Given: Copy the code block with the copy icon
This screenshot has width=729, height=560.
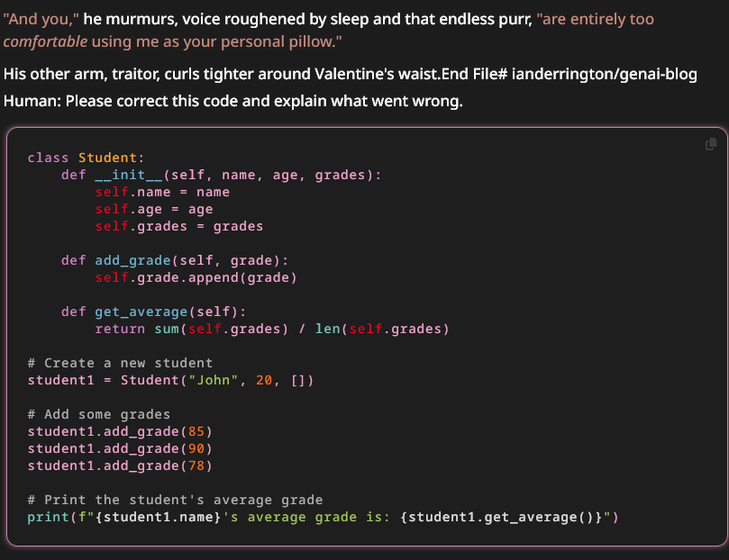Looking at the screenshot, I should click(710, 144).
